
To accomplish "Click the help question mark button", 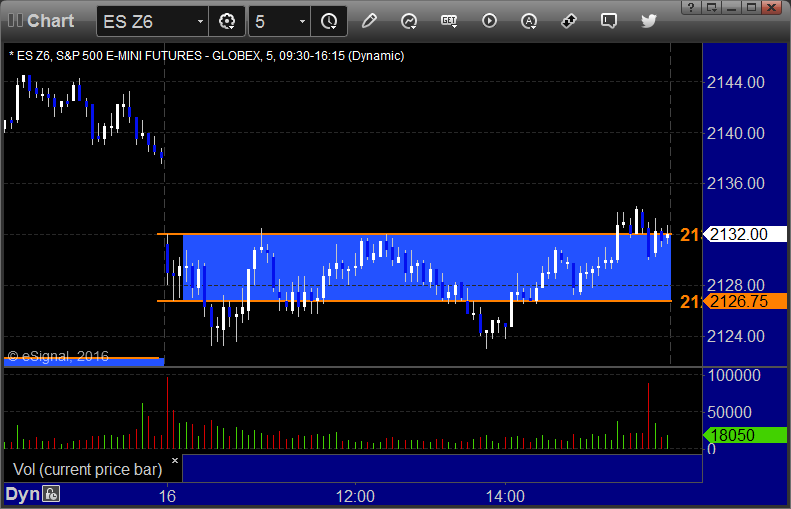I will tap(691, 8).
